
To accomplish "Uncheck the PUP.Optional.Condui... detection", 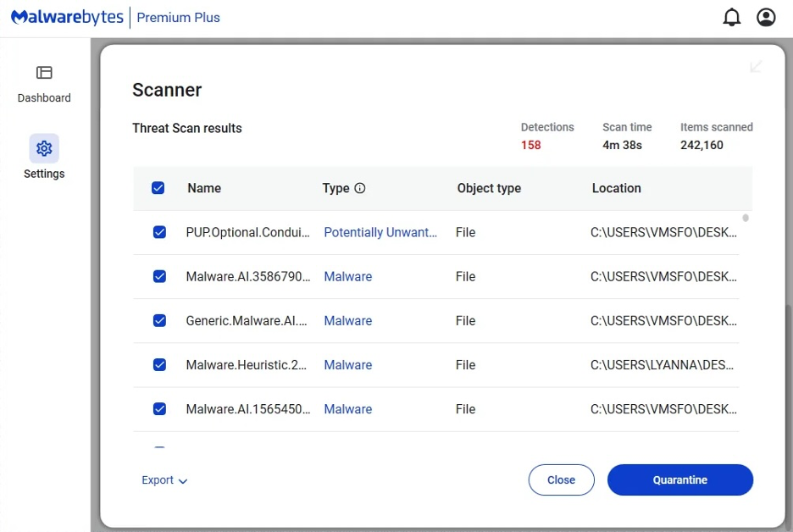I will pyautogui.click(x=159, y=232).
